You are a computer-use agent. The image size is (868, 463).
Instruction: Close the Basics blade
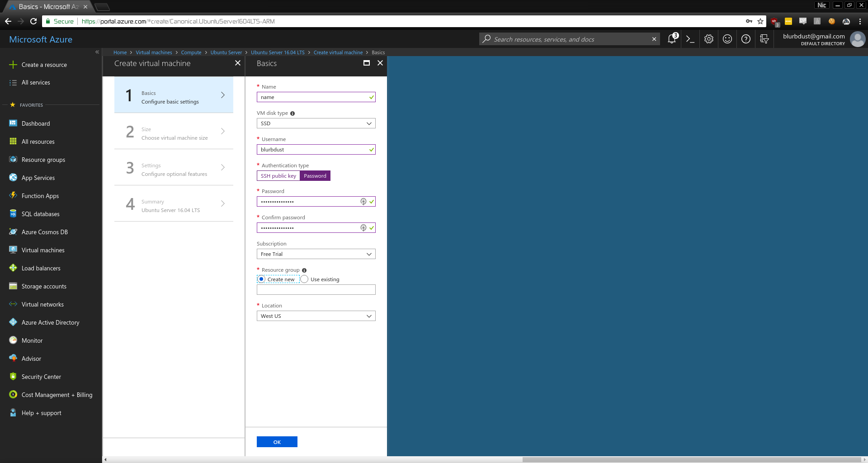pyautogui.click(x=380, y=63)
